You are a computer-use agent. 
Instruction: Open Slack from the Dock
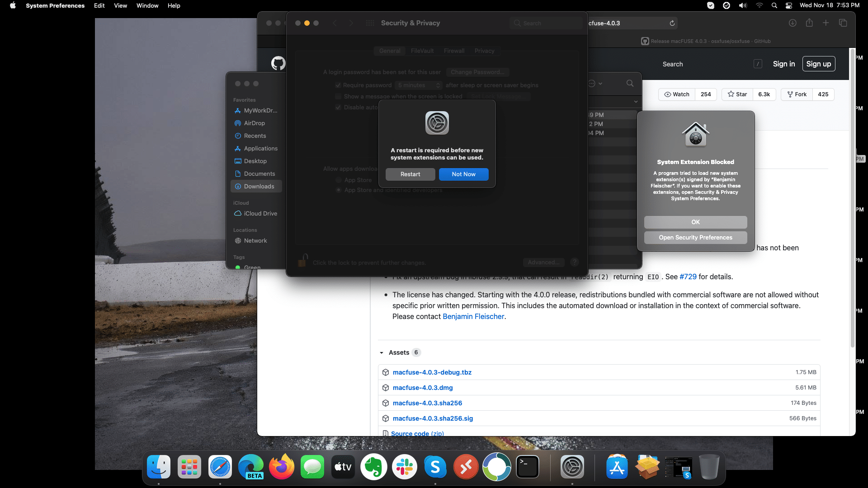pos(405,467)
